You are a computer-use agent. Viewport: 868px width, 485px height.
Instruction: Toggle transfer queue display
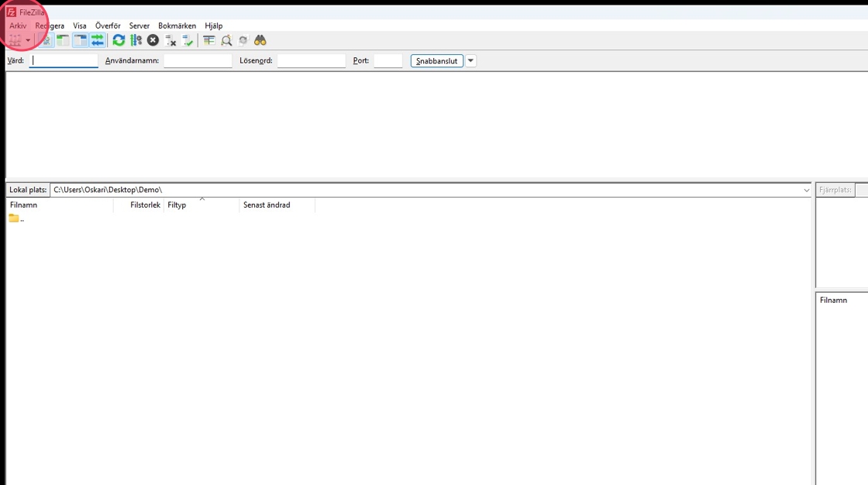97,40
